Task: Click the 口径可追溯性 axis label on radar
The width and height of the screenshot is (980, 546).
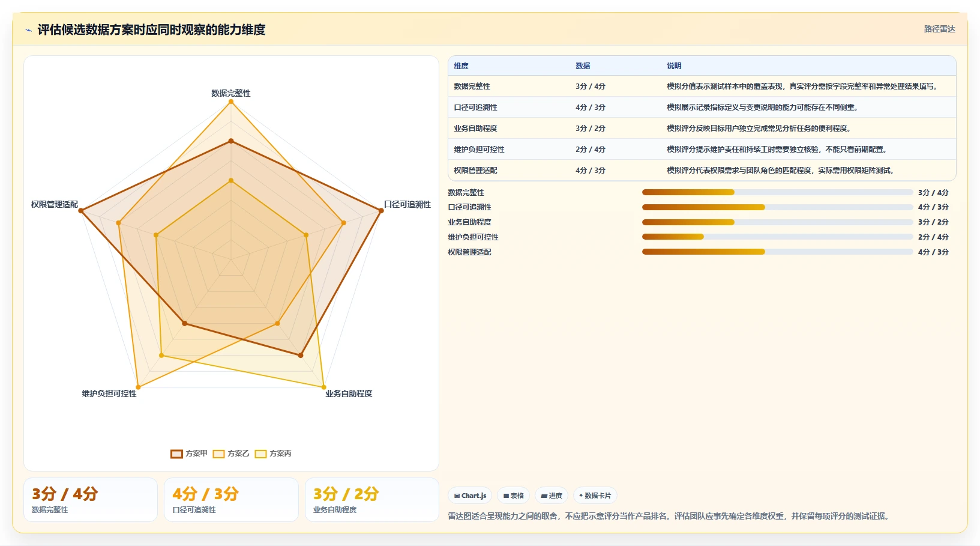Action: click(407, 204)
